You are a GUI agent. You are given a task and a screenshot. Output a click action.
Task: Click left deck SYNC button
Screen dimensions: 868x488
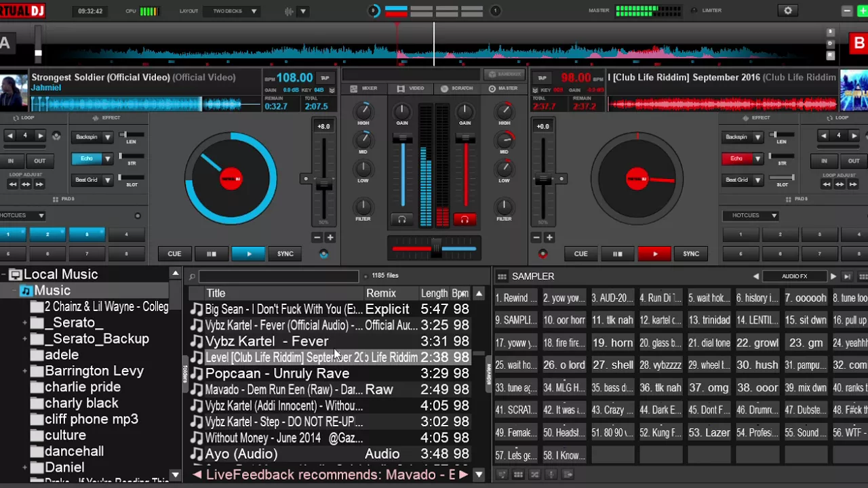285,254
